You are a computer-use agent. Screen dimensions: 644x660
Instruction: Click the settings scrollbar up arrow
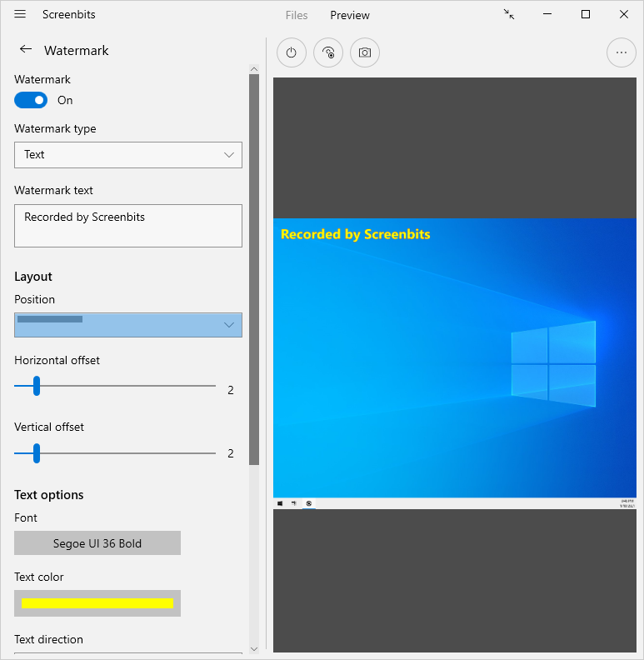pyautogui.click(x=254, y=69)
